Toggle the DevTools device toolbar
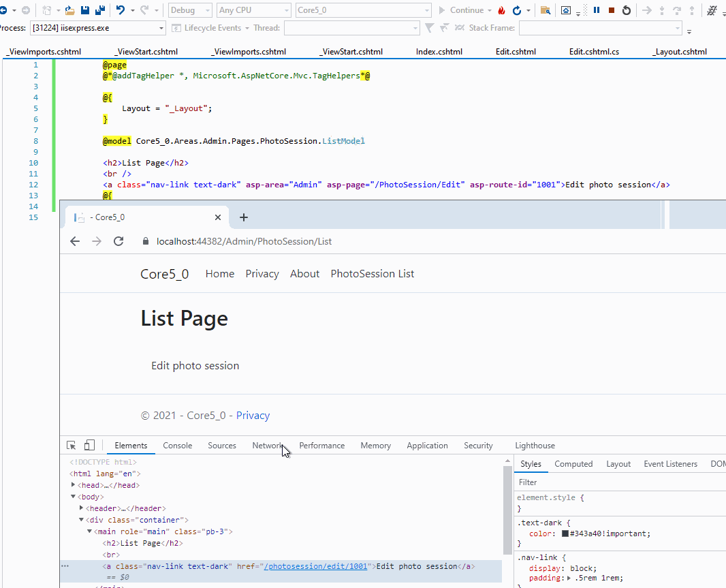726x588 pixels. point(89,446)
